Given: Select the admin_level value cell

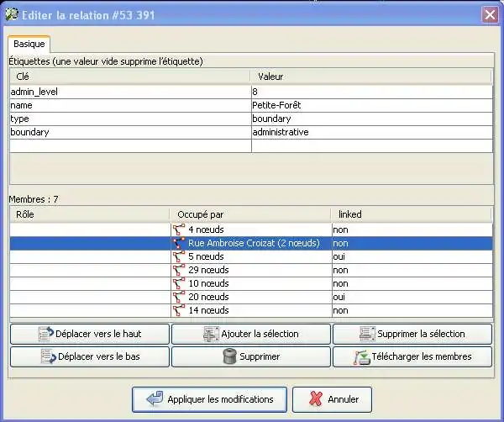Looking at the screenshot, I should (370, 91).
